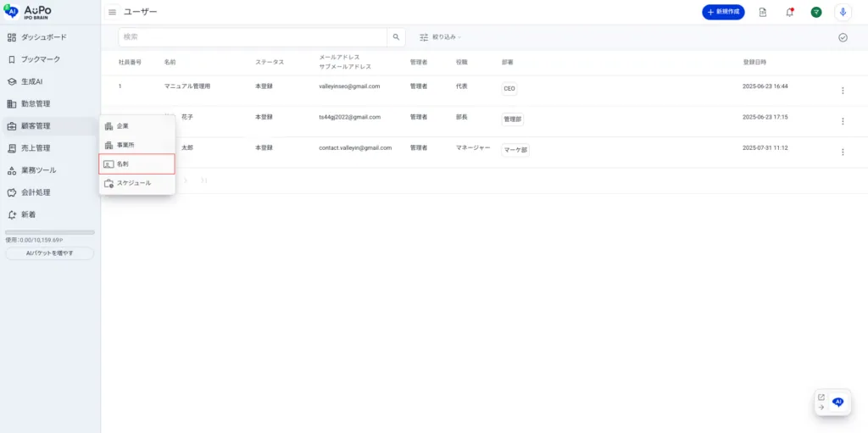Viewport: 868px width, 433px height.
Task: Click email contact.valleyin@gmail.com
Action: click(x=355, y=147)
